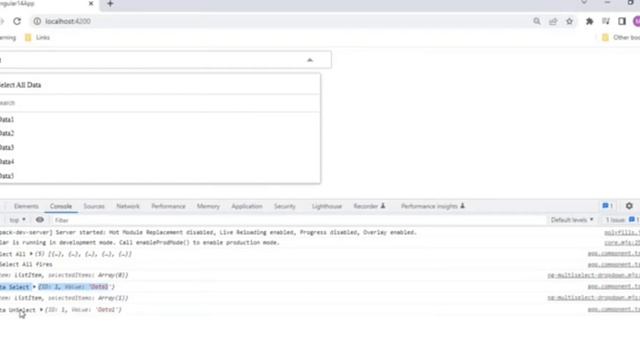Bookmark this tab with the star icon

pyautogui.click(x=569, y=21)
